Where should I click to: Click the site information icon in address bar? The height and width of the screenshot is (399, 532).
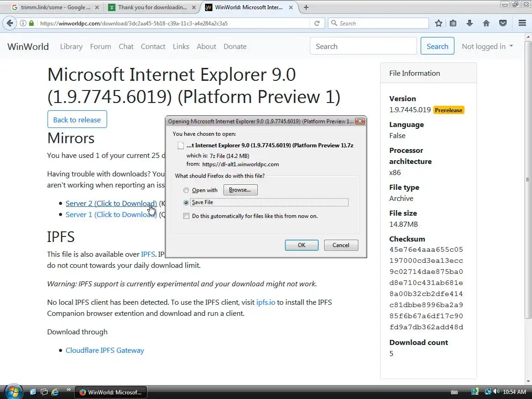click(x=23, y=23)
